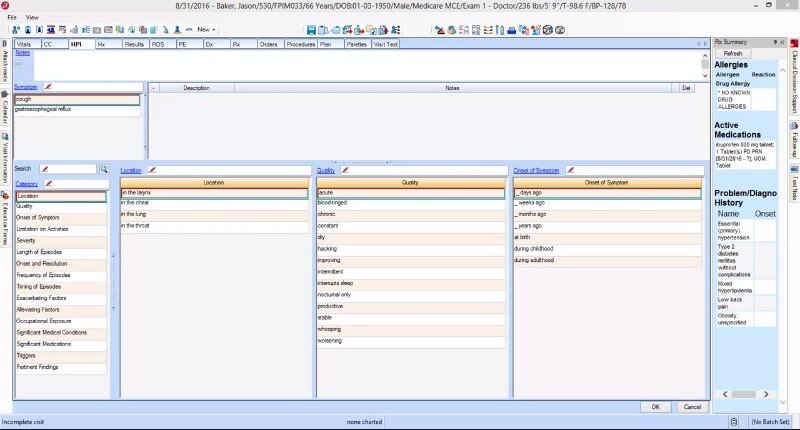The height and width of the screenshot is (430, 800).
Task: Open the File menu
Action: pyautogui.click(x=12, y=17)
